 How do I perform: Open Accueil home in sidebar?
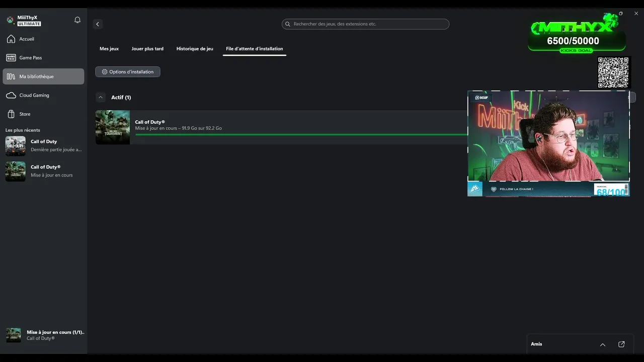point(43,39)
